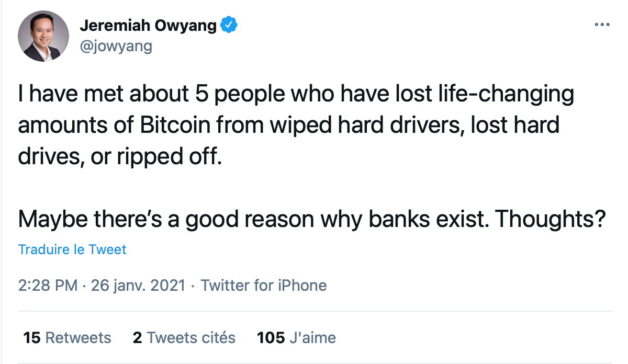The width and height of the screenshot is (628, 364).
Task: View the 15 Retweets list
Action: (x=68, y=338)
